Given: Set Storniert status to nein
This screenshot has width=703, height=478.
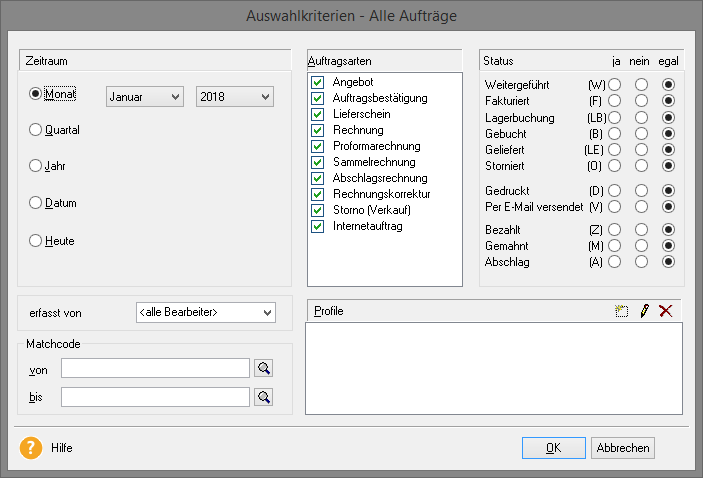Looking at the screenshot, I should 641,165.
